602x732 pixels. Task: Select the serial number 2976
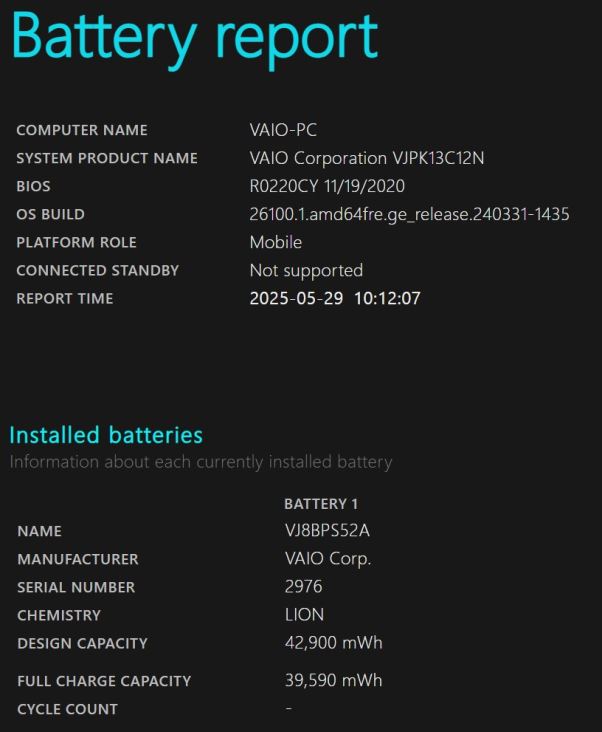303,587
